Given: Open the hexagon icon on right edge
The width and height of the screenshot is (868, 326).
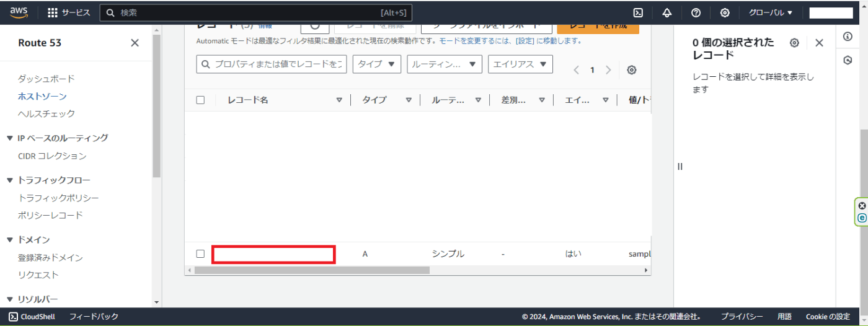Looking at the screenshot, I should point(848,60).
